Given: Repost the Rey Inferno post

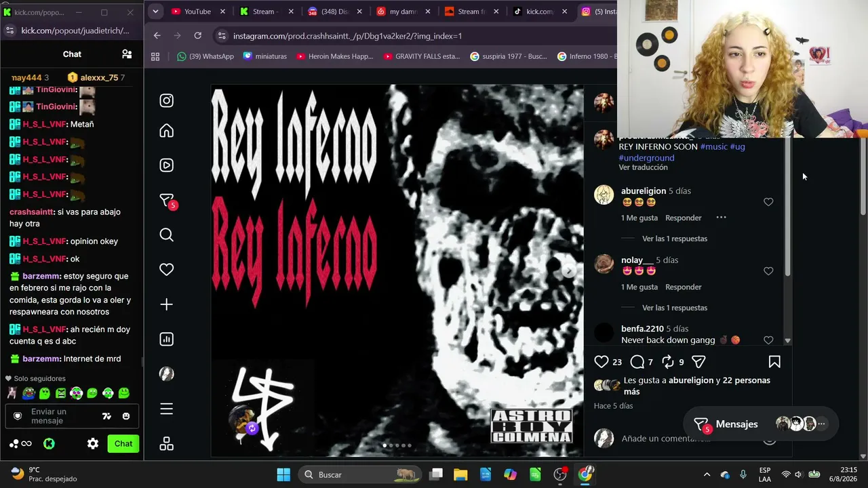Looking at the screenshot, I should [x=668, y=362].
